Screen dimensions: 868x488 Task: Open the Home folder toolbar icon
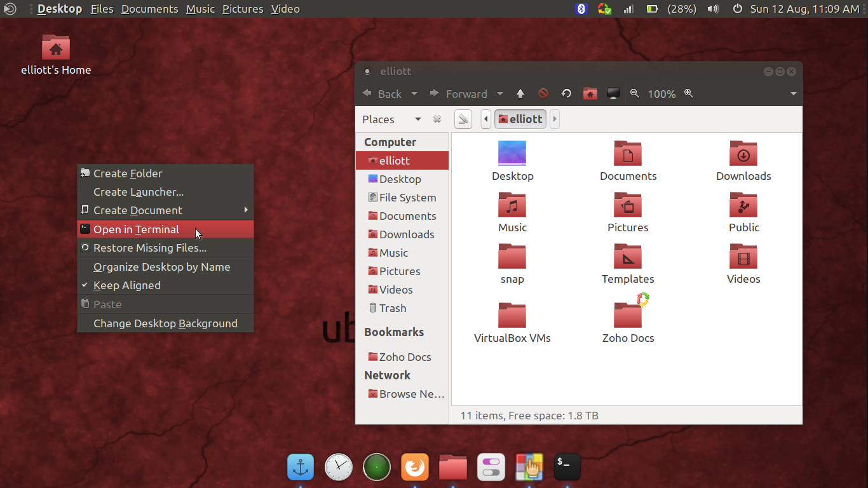pos(590,93)
